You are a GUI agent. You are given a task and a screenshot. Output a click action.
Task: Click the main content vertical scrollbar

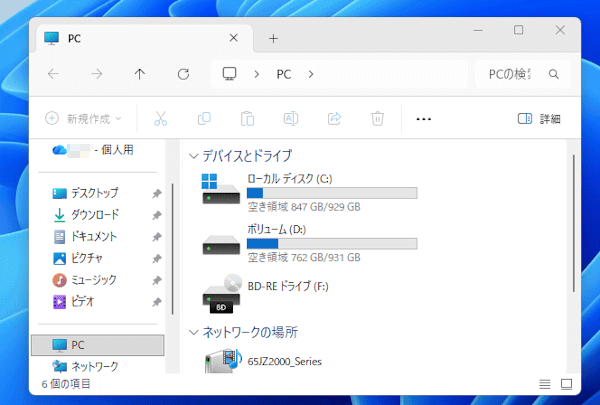[x=573, y=223]
